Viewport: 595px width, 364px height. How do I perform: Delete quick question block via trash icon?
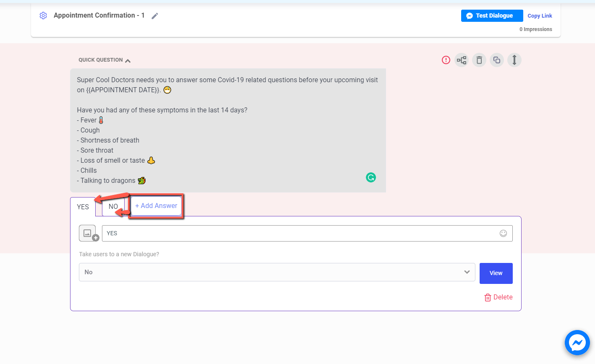click(479, 60)
